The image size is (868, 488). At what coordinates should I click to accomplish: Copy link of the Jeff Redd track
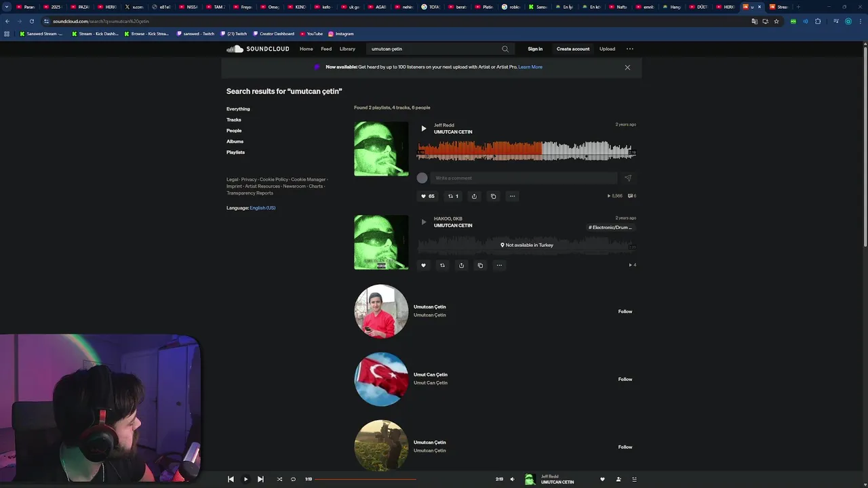click(x=493, y=197)
